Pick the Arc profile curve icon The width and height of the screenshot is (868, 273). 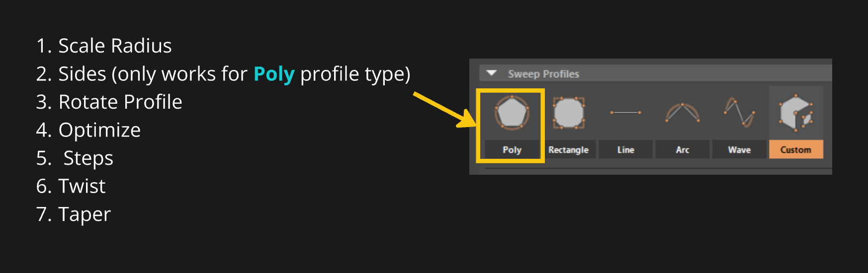683,113
